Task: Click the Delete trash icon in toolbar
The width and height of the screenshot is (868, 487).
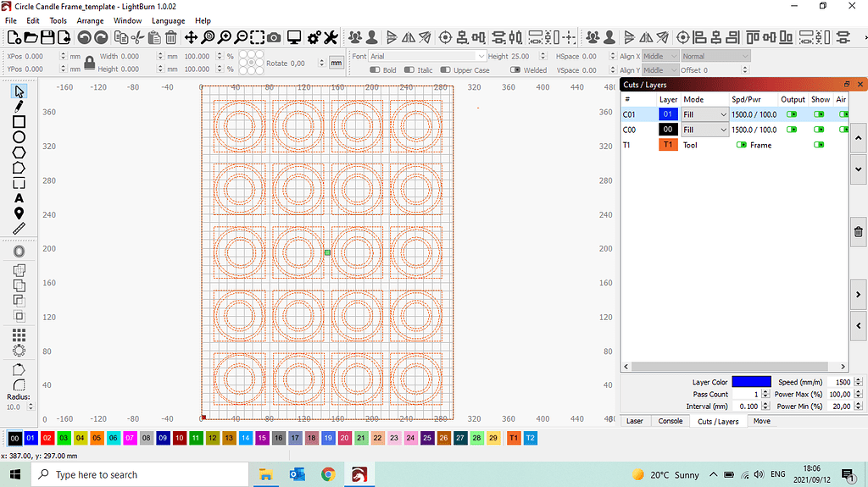Action: point(171,37)
